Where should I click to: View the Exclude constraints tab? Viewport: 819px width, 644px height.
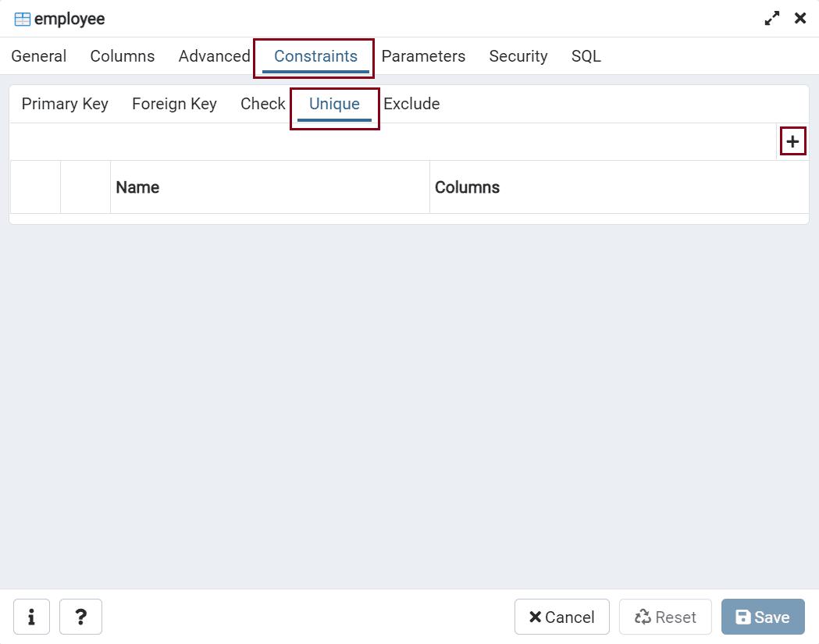tap(411, 104)
